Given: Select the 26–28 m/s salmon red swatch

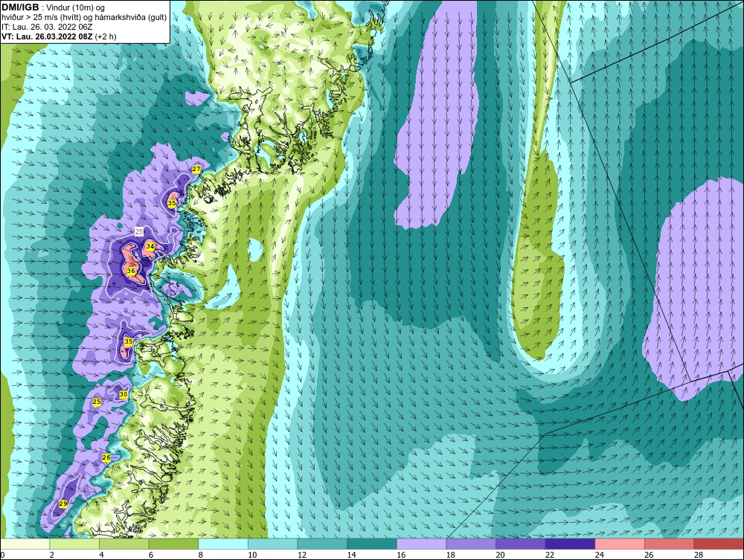Looking at the screenshot, I should click(x=669, y=544).
